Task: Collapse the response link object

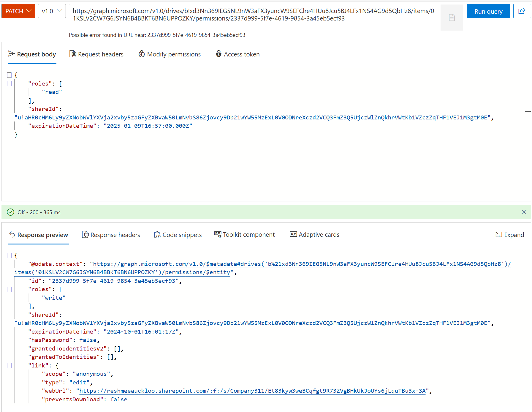Action: 9,366
